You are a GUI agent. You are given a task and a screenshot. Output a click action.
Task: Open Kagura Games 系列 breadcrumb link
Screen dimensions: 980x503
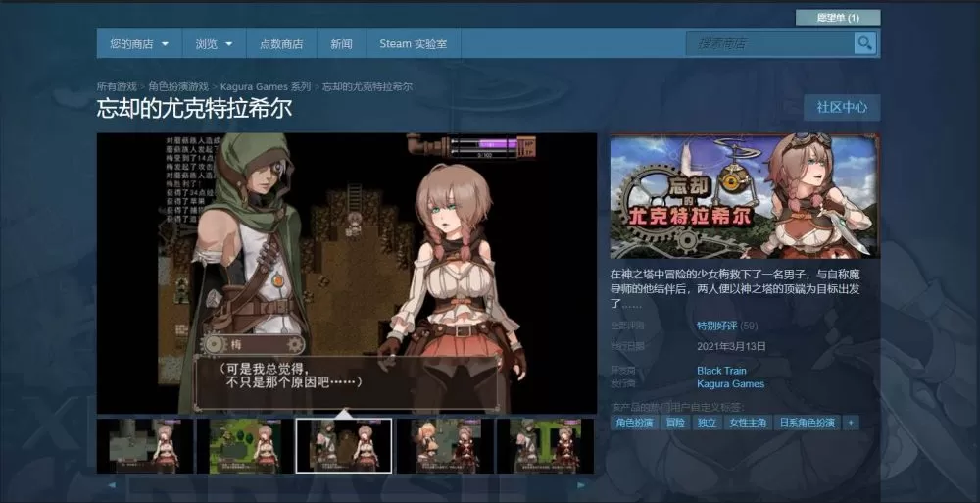pyautogui.click(x=265, y=87)
